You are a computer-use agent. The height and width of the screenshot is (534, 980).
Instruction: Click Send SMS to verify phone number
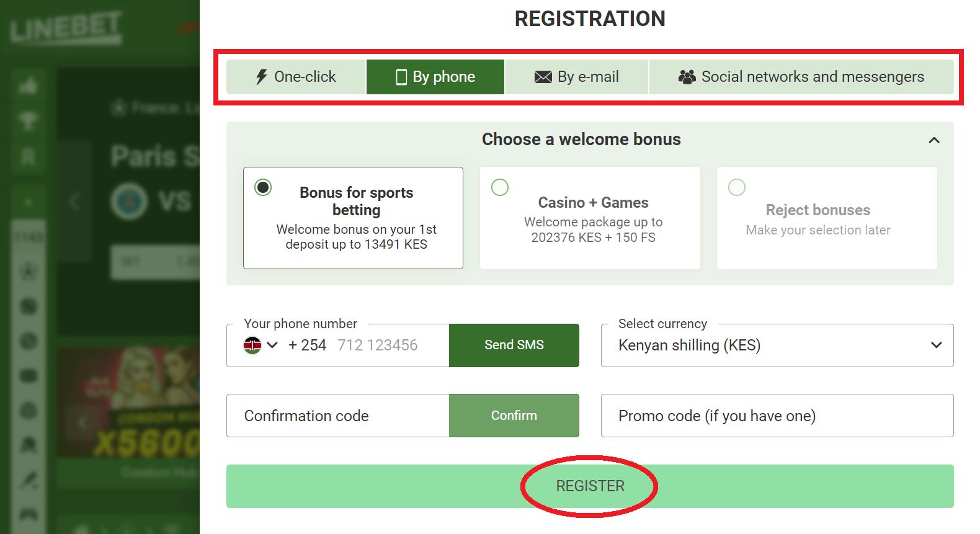(x=514, y=345)
